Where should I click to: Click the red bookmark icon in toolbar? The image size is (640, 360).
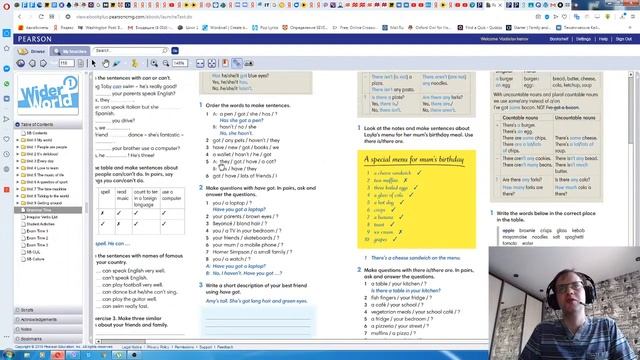225,63
